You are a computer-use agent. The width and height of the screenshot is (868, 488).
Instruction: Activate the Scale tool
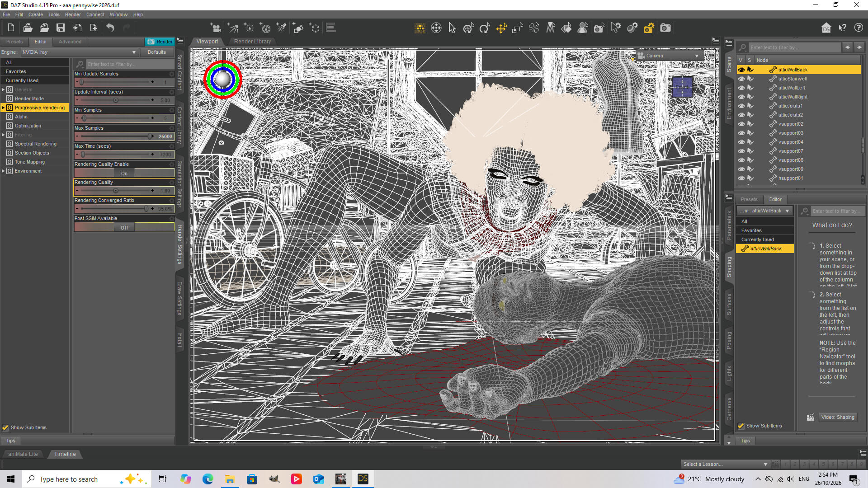click(x=518, y=28)
